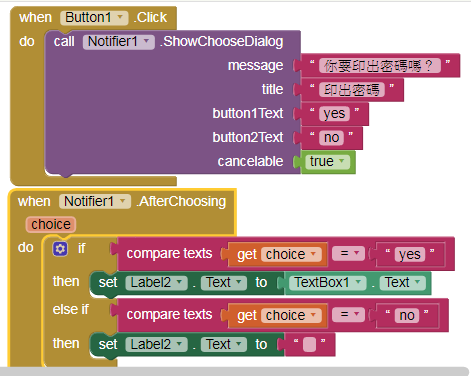Click the else if label in the if block
The height and width of the screenshot is (376, 471).
coord(71,309)
